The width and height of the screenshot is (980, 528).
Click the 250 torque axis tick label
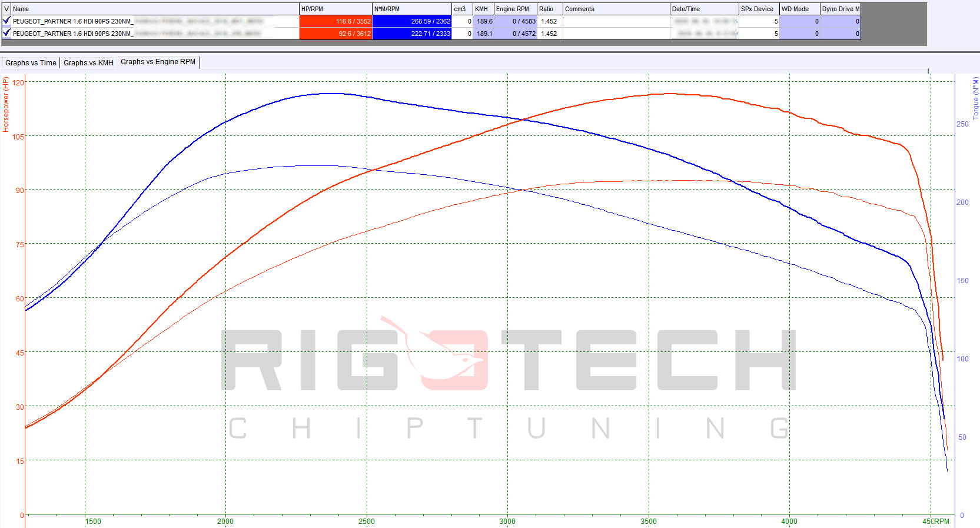[962, 124]
